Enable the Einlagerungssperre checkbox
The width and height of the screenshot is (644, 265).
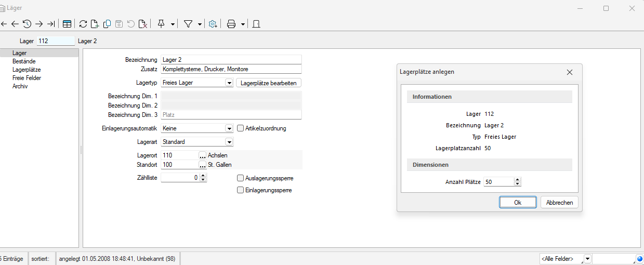[241, 190]
